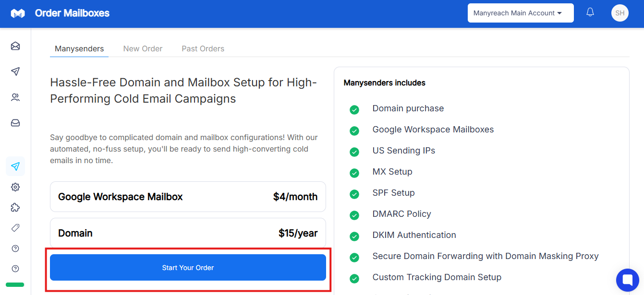Select the tag icon in the sidebar
This screenshot has width=644, height=295.
(x=15, y=228)
